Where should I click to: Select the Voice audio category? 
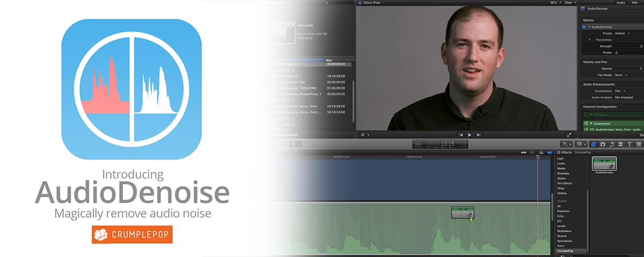point(561,246)
